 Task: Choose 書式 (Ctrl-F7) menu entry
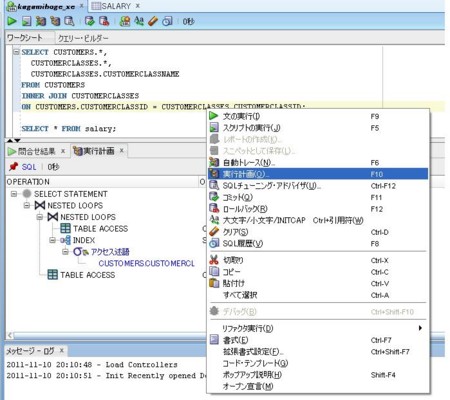click(318, 340)
